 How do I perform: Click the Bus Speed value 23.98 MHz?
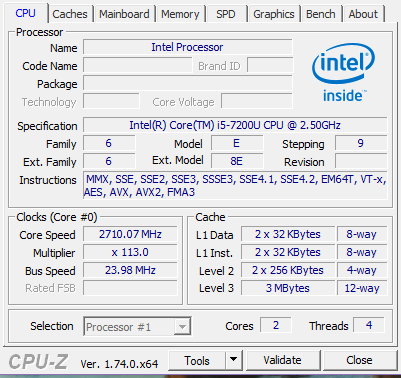point(130,270)
